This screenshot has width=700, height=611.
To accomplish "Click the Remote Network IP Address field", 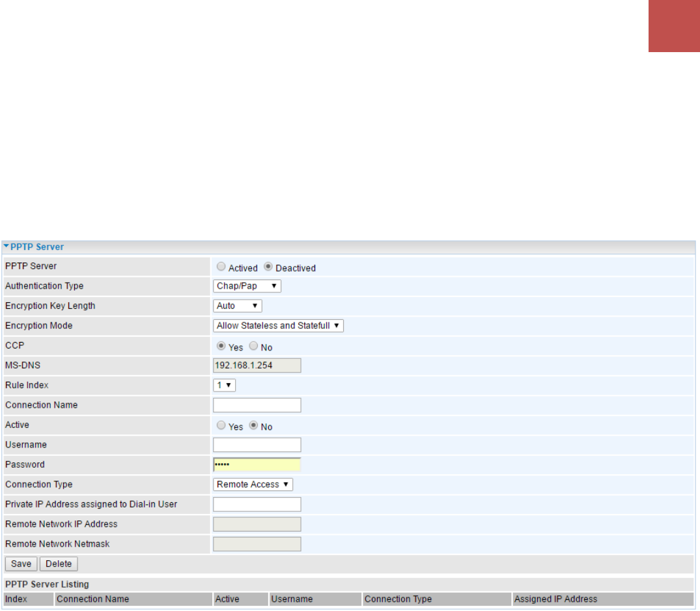I will click(257, 524).
